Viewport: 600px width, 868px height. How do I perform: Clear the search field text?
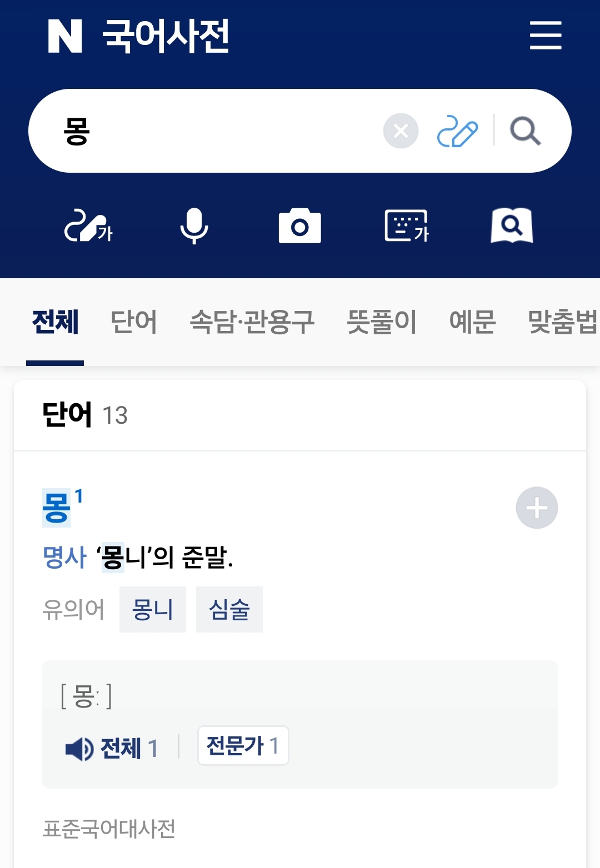tap(401, 131)
